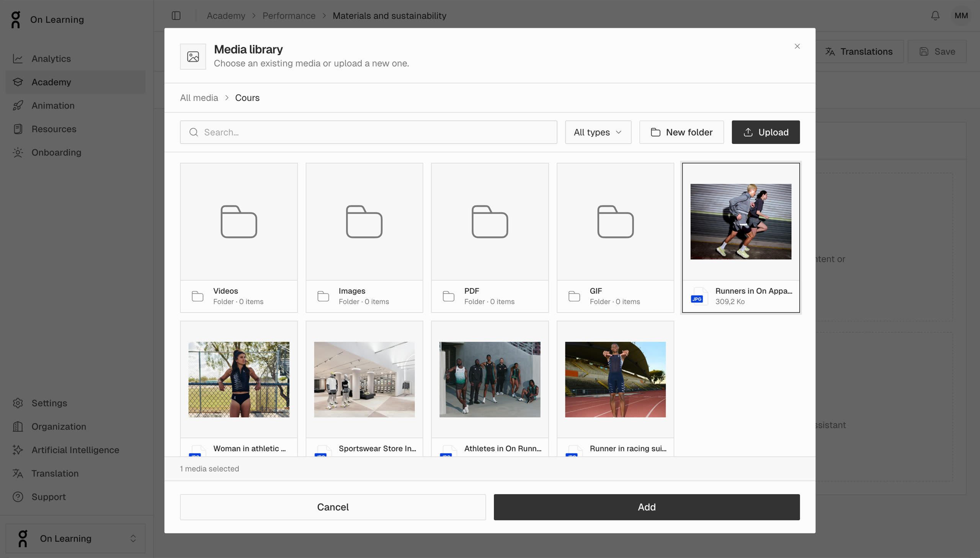The height and width of the screenshot is (558, 980).
Task: Open Support in the sidebar
Action: [x=75, y=496]
